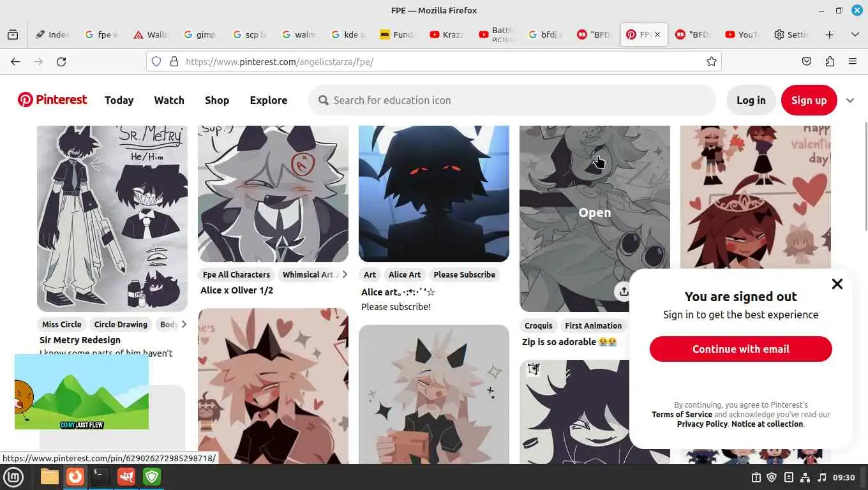
Task: Click the Firefox taskbar icon
Action: 75,477
